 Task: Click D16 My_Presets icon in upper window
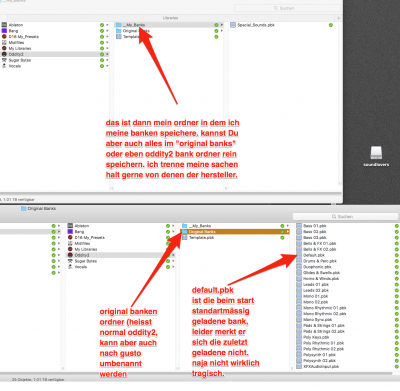click(x=4, y=37)
